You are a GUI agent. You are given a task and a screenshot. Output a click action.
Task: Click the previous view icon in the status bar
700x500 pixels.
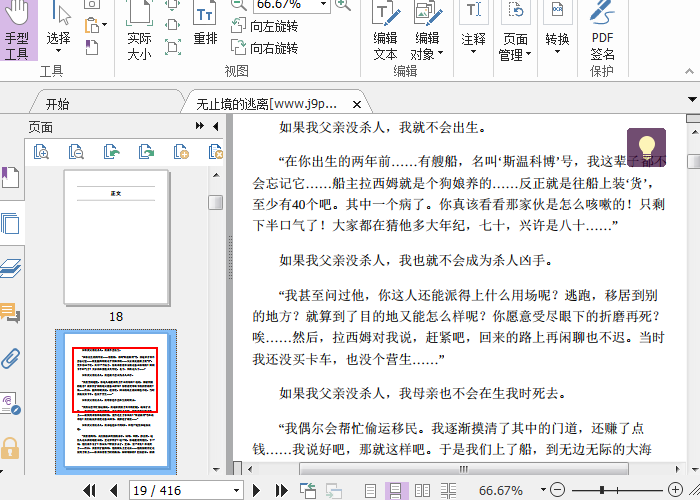coord(308,491)
